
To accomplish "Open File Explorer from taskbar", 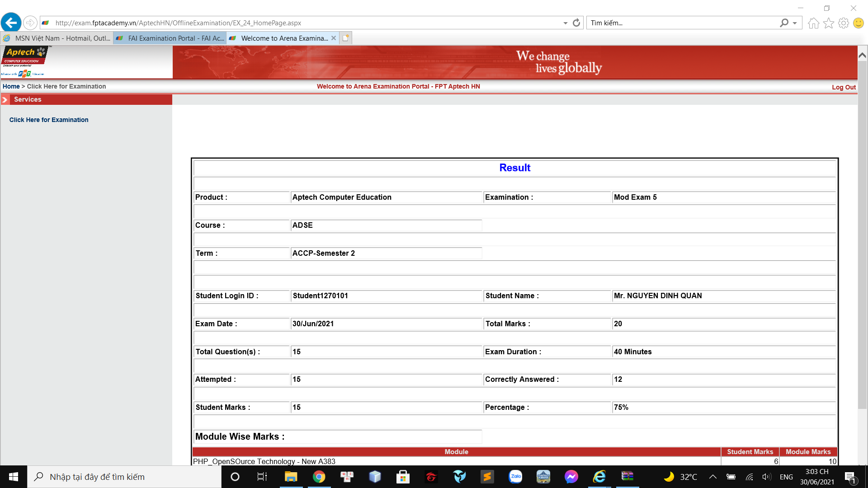I will click(x=291, y=477).
